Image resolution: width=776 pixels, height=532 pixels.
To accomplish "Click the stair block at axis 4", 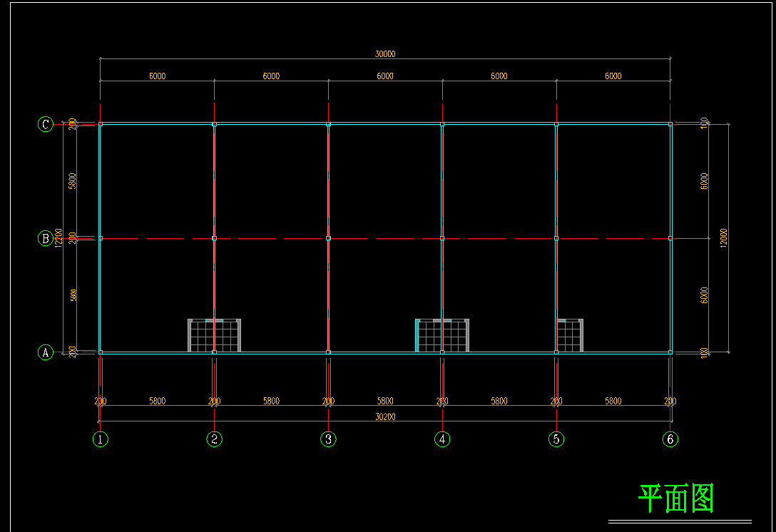I will tap(442, 335).
